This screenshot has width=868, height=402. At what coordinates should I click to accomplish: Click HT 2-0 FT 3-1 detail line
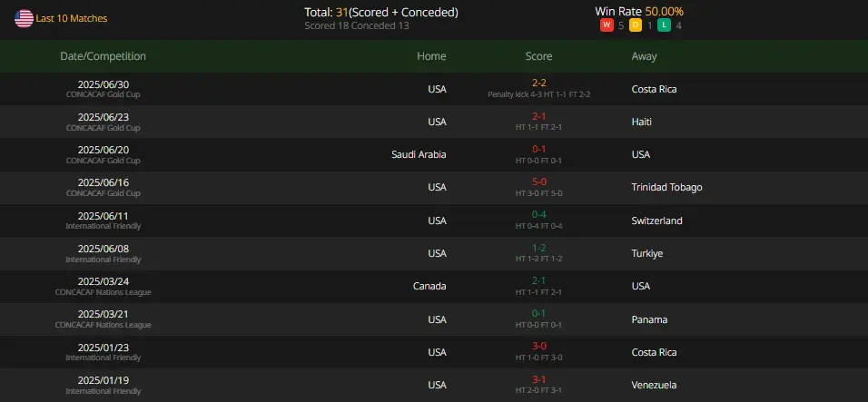pyautogui.click(x=538, y=390)
